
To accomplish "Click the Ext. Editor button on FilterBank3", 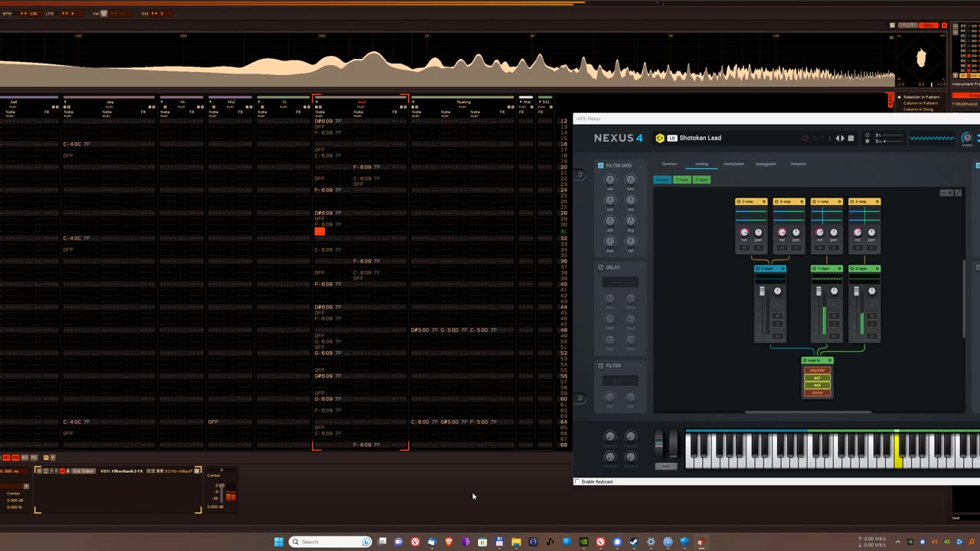I will (x=83, y=471).
